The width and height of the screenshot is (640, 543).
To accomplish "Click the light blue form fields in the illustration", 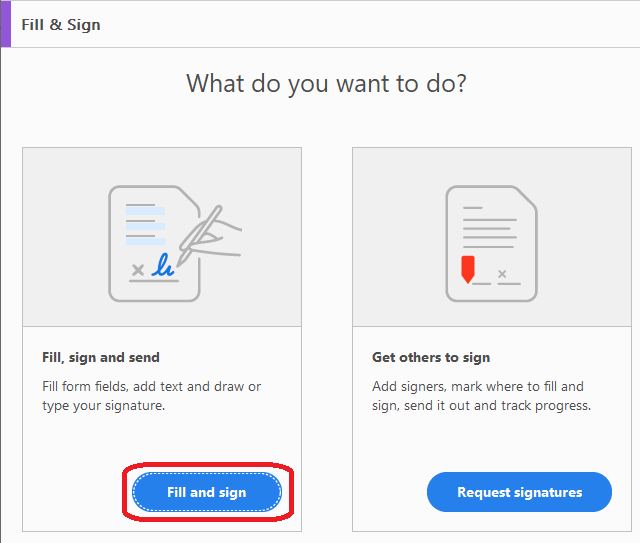I will [145, 226].
